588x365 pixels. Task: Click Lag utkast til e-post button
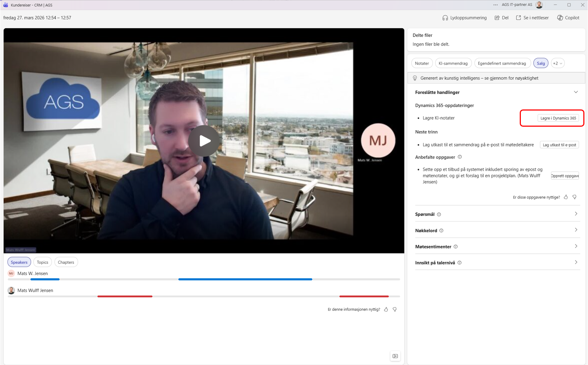pos(559,145)
